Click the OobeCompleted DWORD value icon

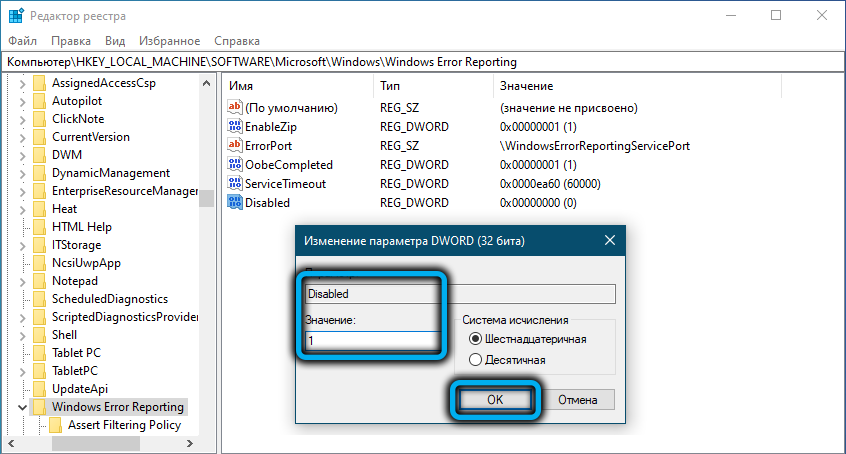(236, 165)
